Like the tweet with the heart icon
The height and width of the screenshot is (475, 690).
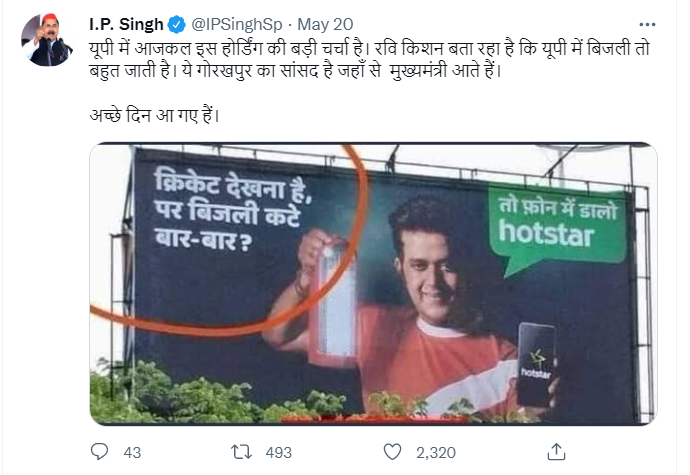tap(396, 452)
